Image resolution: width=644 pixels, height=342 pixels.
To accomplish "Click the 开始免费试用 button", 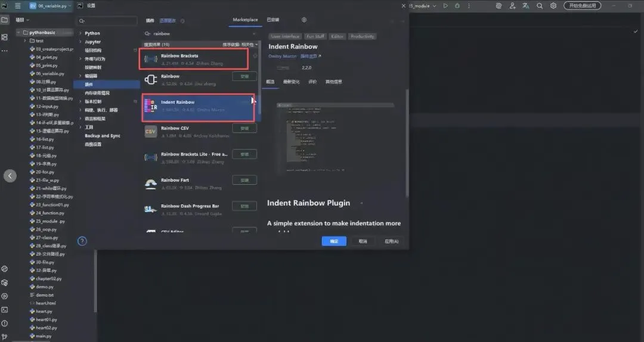I will click(583, 6).
